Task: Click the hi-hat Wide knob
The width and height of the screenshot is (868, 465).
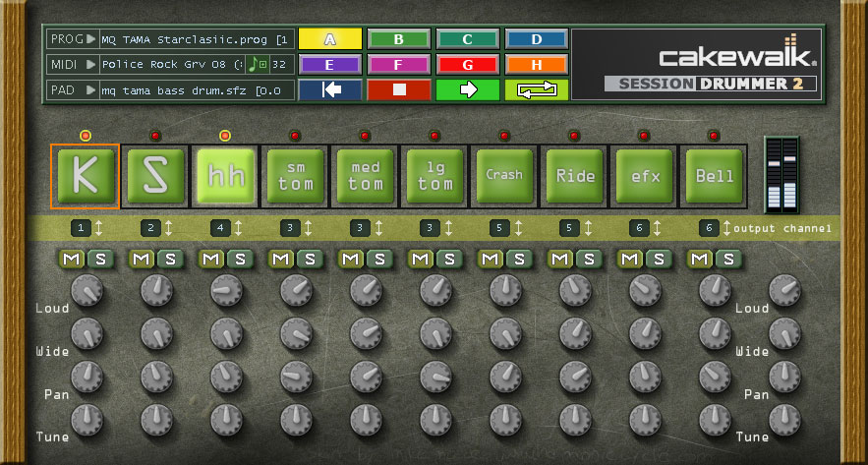Action: [226, 334]
